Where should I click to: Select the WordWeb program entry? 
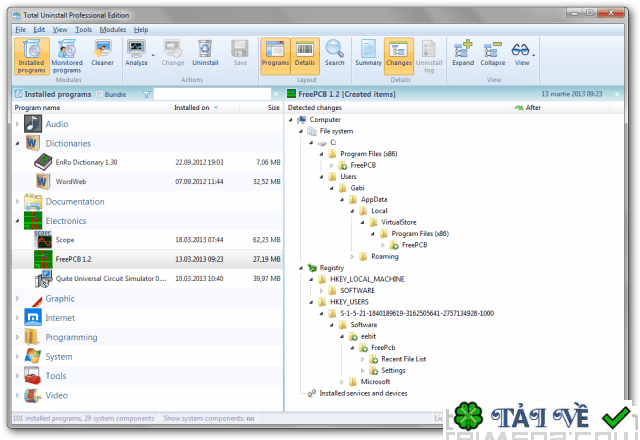coord(147,182)
